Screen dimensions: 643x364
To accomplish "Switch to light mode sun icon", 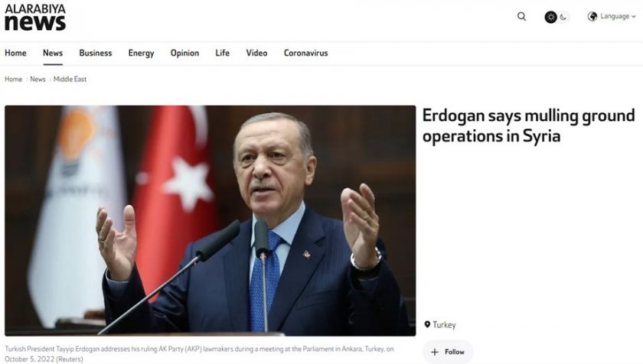I will [550, 17].
